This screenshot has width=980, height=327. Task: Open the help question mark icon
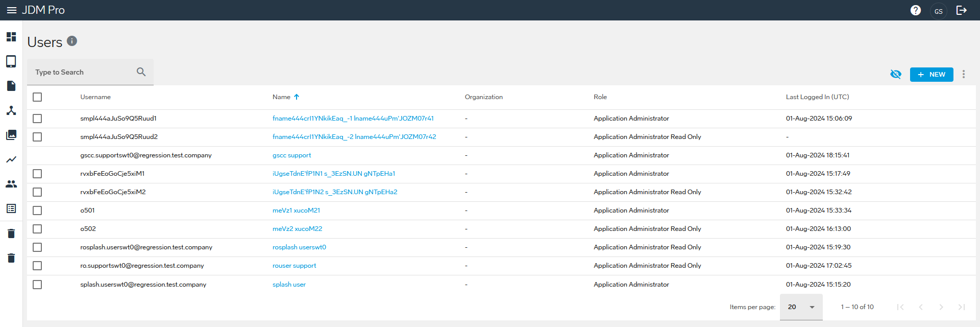(x=916, y=10)
